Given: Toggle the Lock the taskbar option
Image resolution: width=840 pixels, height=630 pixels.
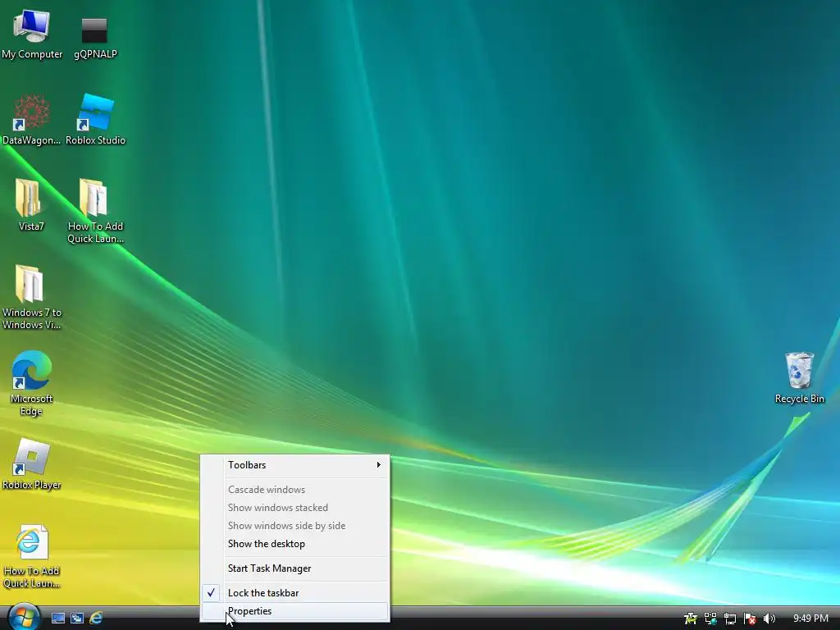Looking at the screenshot, I should click(x=294, y=592).
